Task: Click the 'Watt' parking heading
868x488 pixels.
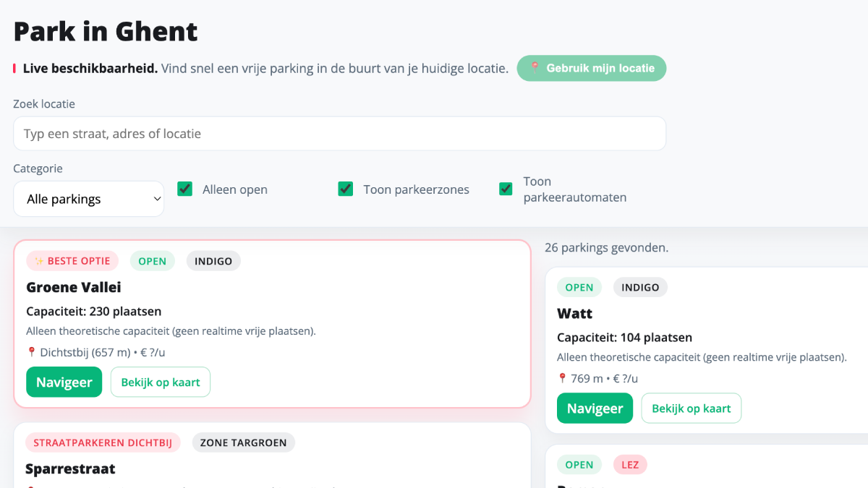Action: 575,314
